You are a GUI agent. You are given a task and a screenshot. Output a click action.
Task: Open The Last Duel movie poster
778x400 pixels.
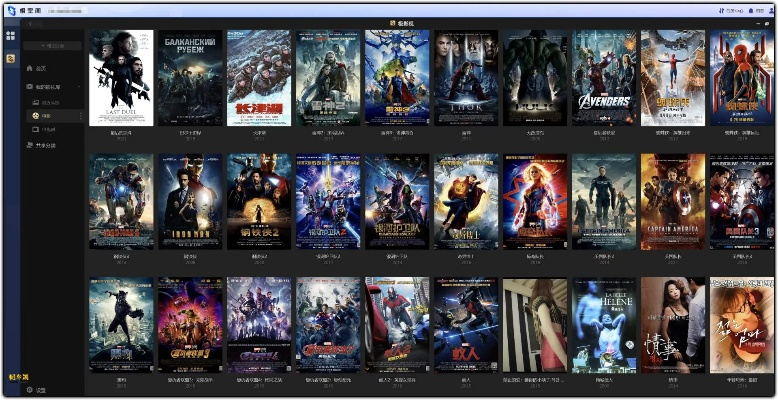click(121, 78)
